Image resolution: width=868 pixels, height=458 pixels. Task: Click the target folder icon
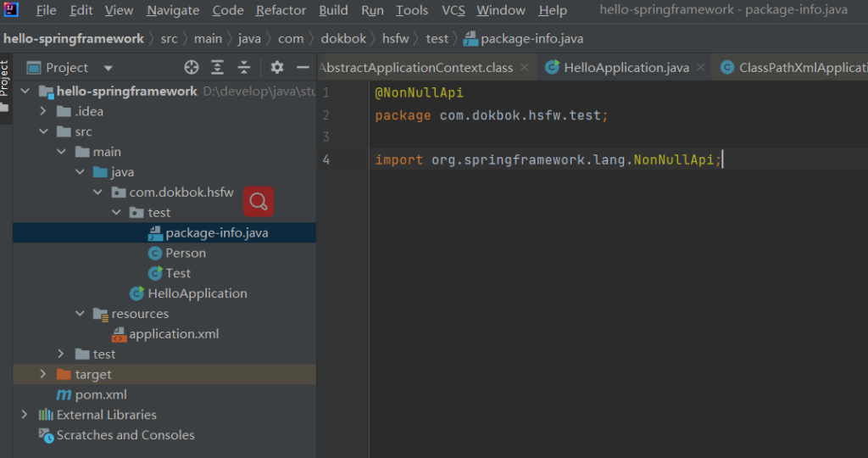point(64,374)
